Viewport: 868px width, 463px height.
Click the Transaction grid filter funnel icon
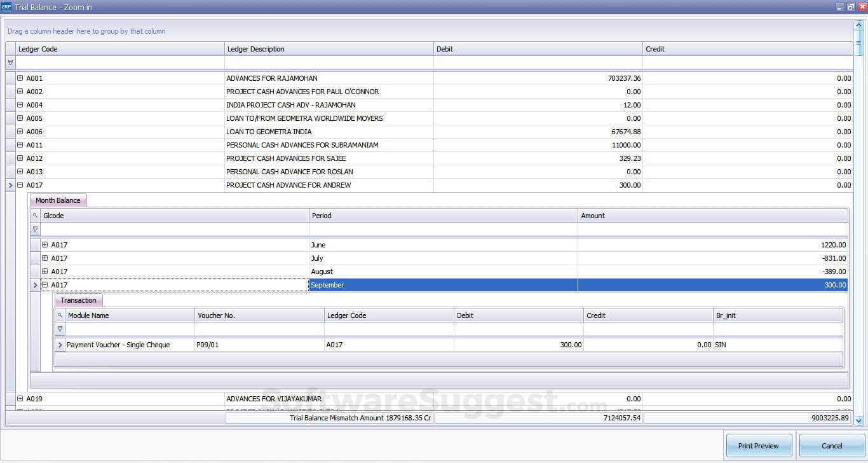[x=60, y=329]
